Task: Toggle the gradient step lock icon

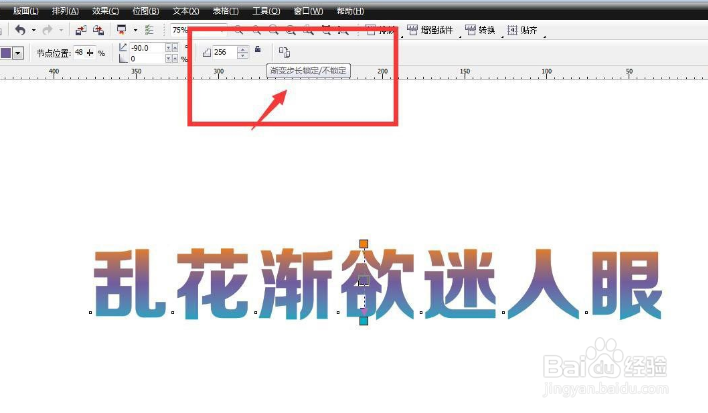Action: (258, 49)
